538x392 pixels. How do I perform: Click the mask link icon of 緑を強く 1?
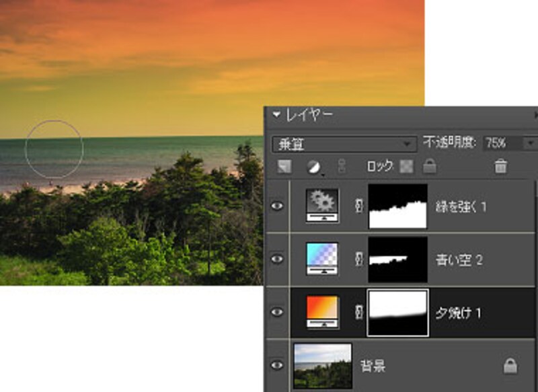coord(358,206)
